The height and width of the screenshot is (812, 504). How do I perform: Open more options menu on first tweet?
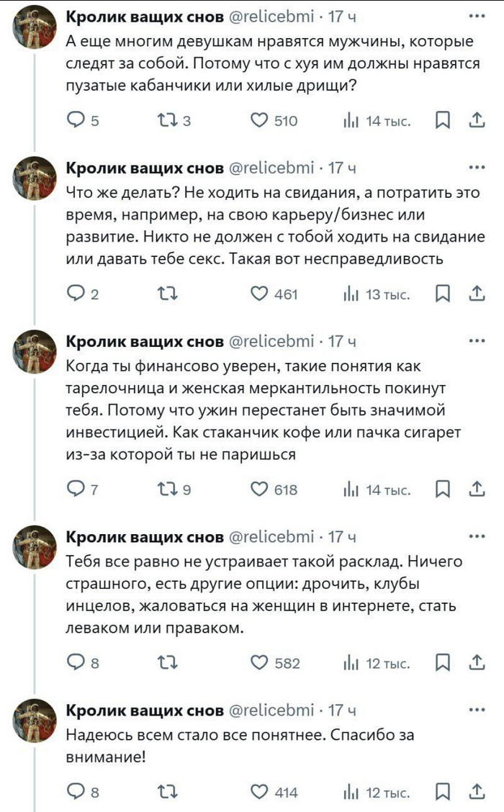476,17
